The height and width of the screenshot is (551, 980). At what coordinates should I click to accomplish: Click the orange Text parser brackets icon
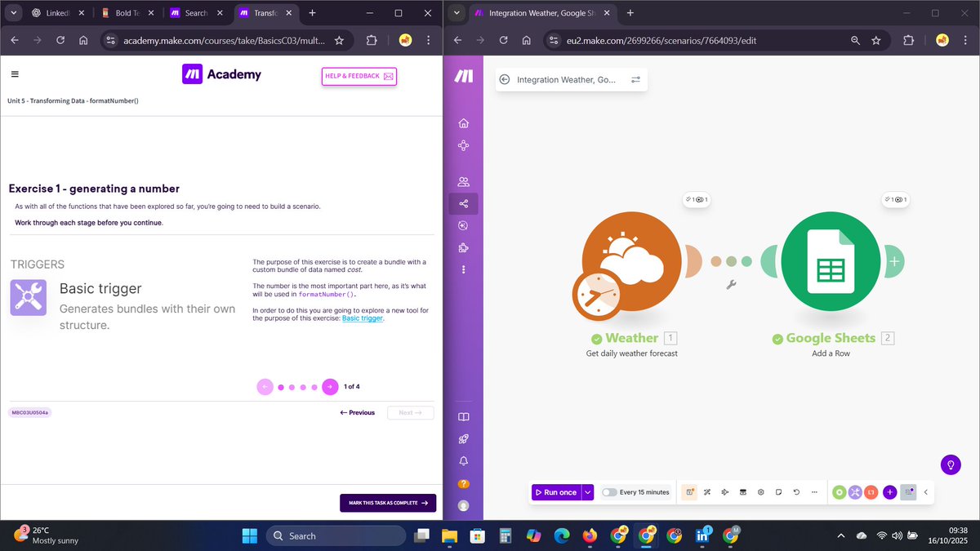tap(871, 492)
